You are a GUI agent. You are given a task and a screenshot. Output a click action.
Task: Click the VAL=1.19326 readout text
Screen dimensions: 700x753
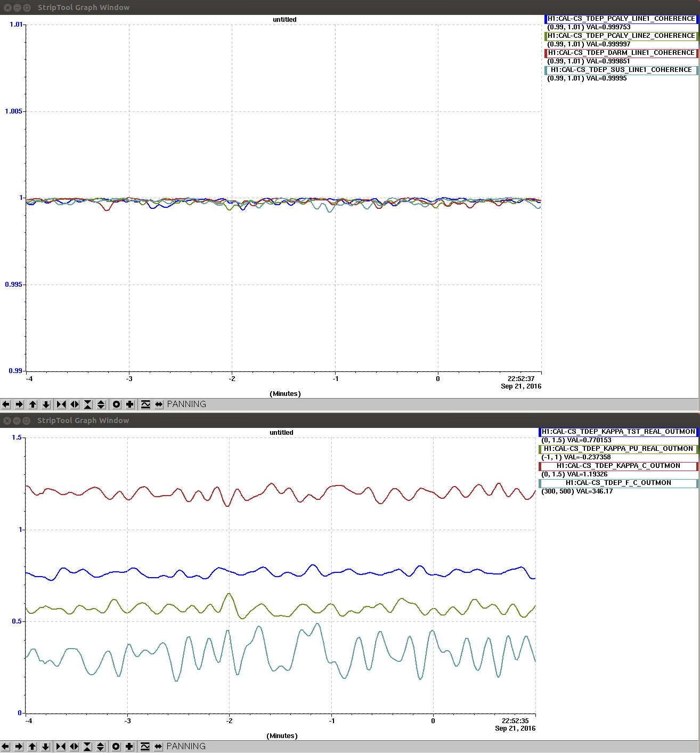tap(587, 474)
